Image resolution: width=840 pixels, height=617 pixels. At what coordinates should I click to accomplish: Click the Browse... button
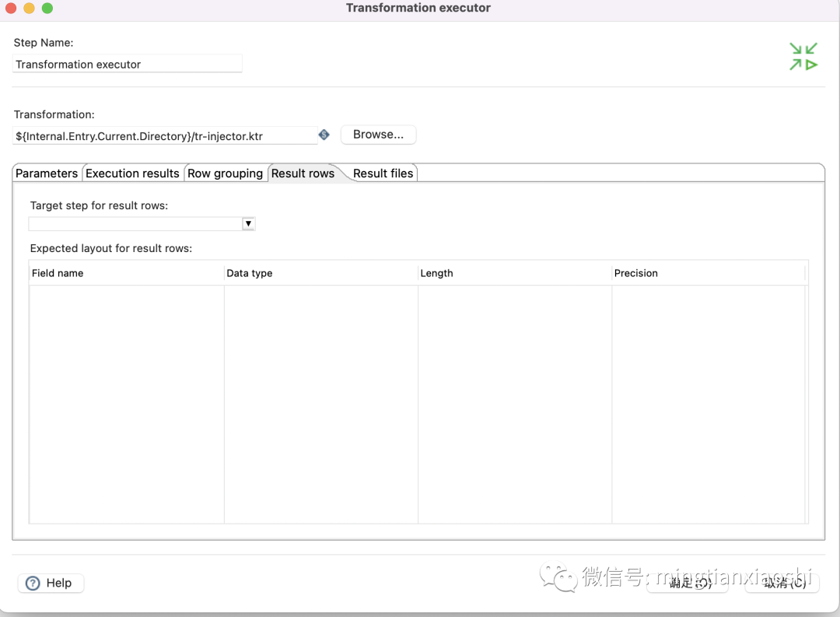click(378, 134)
